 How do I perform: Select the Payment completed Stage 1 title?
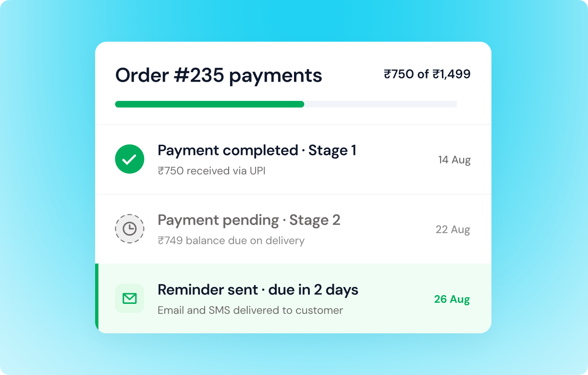[x=257, y=150]
